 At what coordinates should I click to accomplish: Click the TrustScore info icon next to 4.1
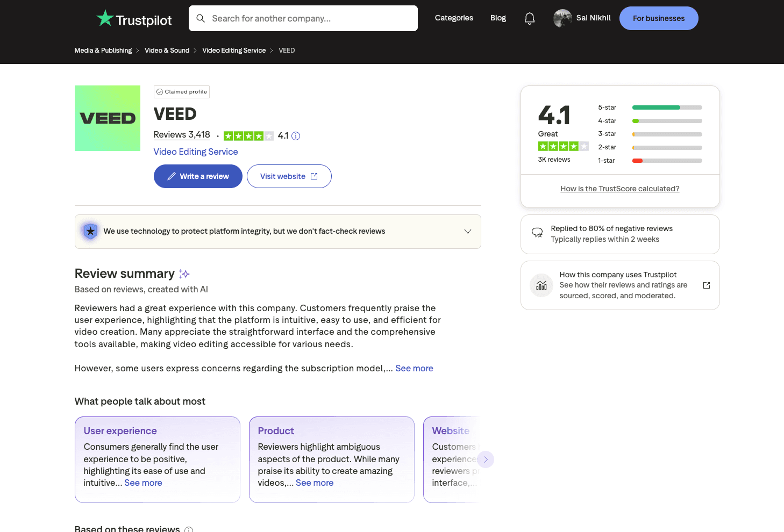[x=296, y=136]
